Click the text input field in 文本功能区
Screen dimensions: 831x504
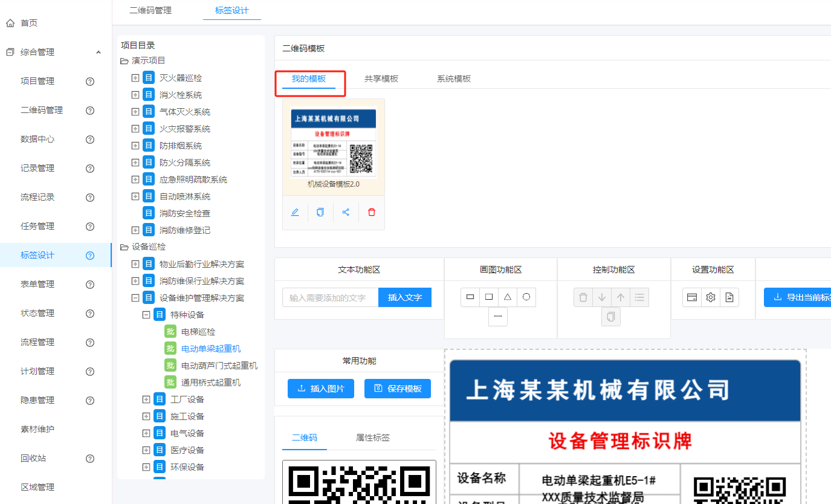329,297
